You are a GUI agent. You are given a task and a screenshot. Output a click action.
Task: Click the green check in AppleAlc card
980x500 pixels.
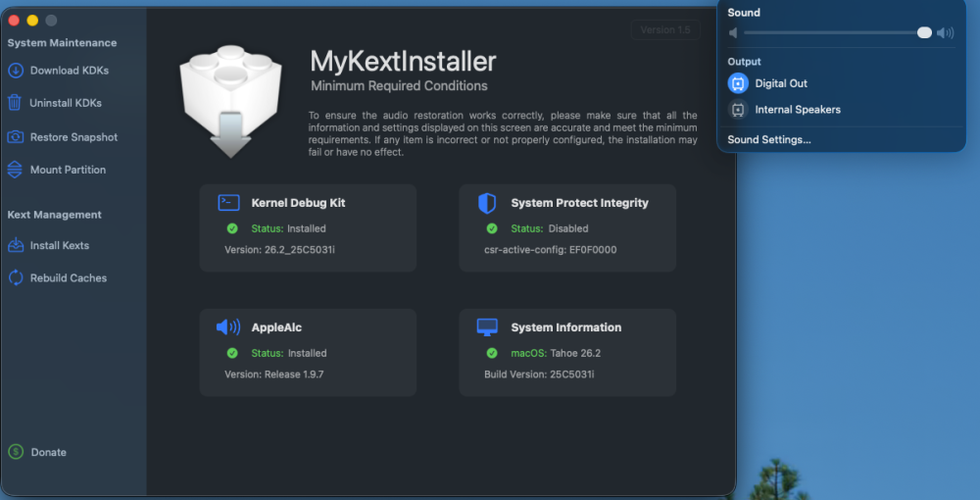pos(232,353)
